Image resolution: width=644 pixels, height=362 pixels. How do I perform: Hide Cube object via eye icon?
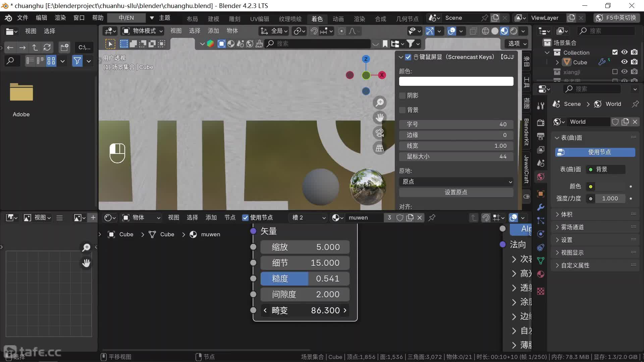tap(624, 62)
